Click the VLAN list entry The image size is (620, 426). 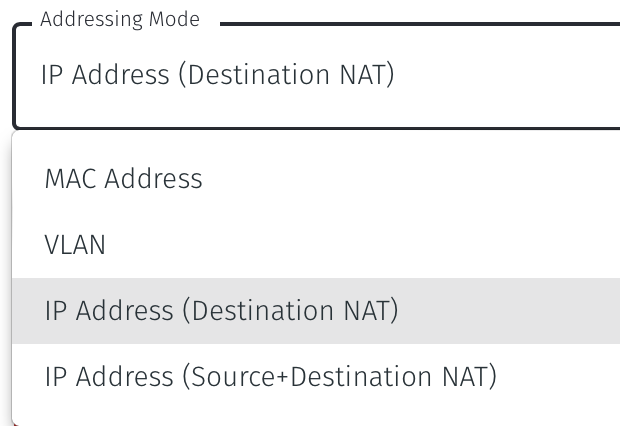point(75,245)
